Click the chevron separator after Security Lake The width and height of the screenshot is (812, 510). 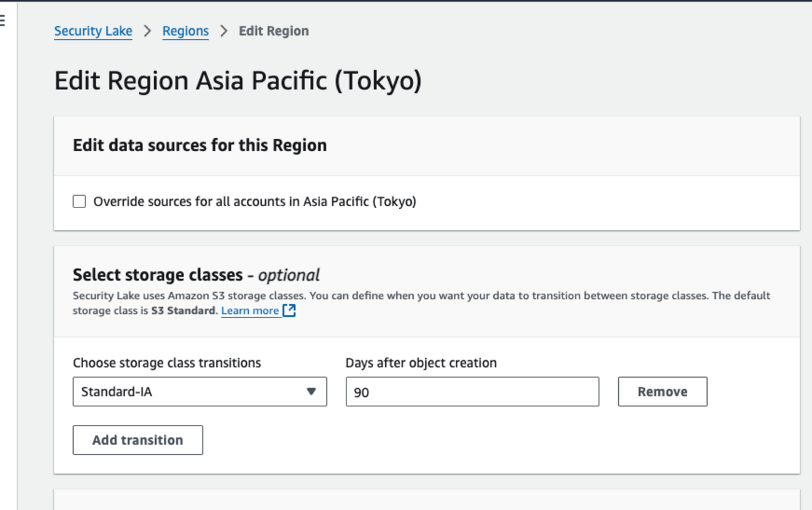coord(148,31)
